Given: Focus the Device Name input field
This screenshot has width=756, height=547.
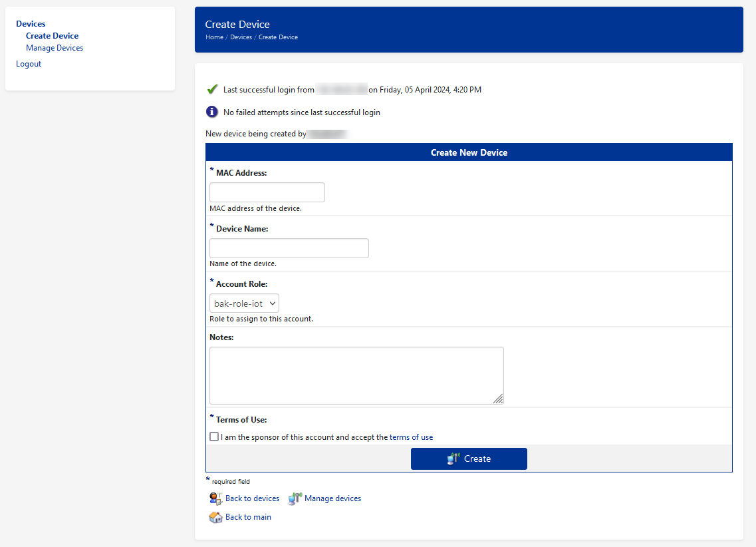Looking at the screenshot, I should pyautogui.click(x=289, y=248).
